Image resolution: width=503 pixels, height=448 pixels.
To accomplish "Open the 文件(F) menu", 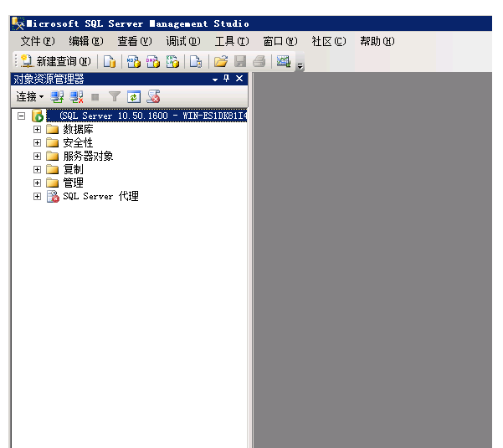I will (x=38, y=41).
